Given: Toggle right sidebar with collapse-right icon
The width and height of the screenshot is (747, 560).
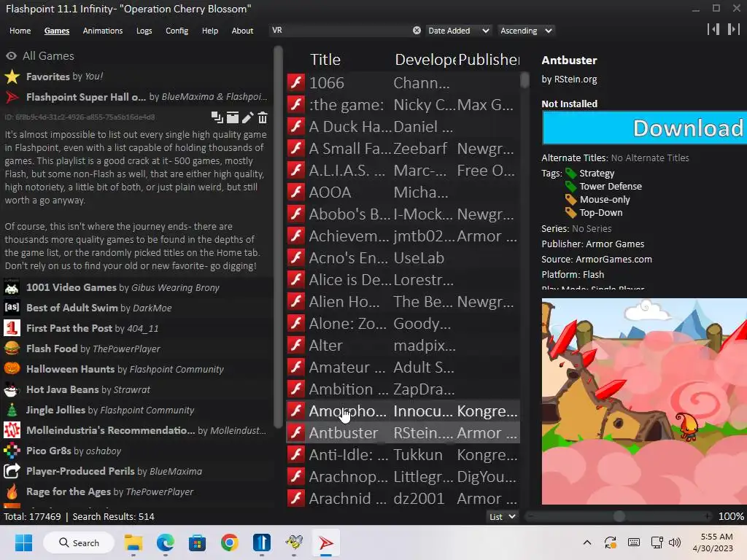Looking at the screenshot, I should [734, 29].
